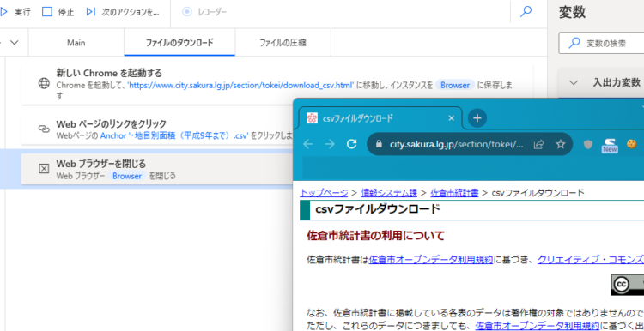
Task: Click the 佐倉市統計書の利用について heading
Action: [376, 236]
